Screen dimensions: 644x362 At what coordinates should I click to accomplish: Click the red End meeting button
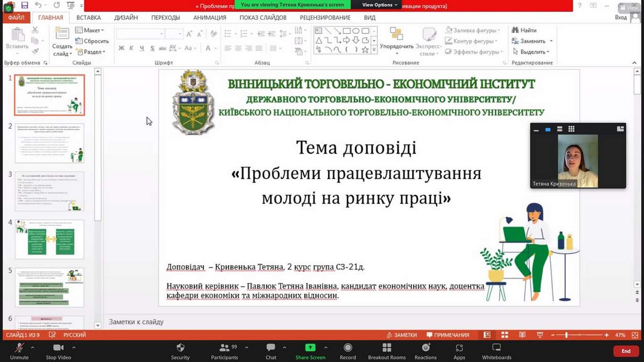point(626,351)
